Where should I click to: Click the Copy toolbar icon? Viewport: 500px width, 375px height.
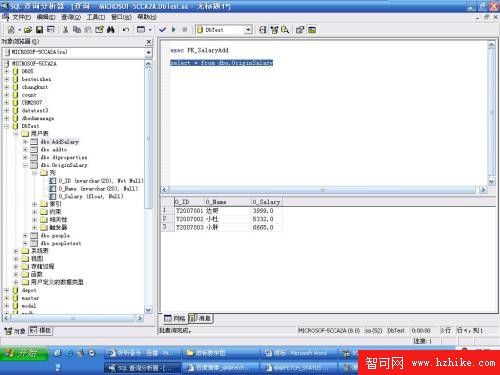click(x=77, y=30)
